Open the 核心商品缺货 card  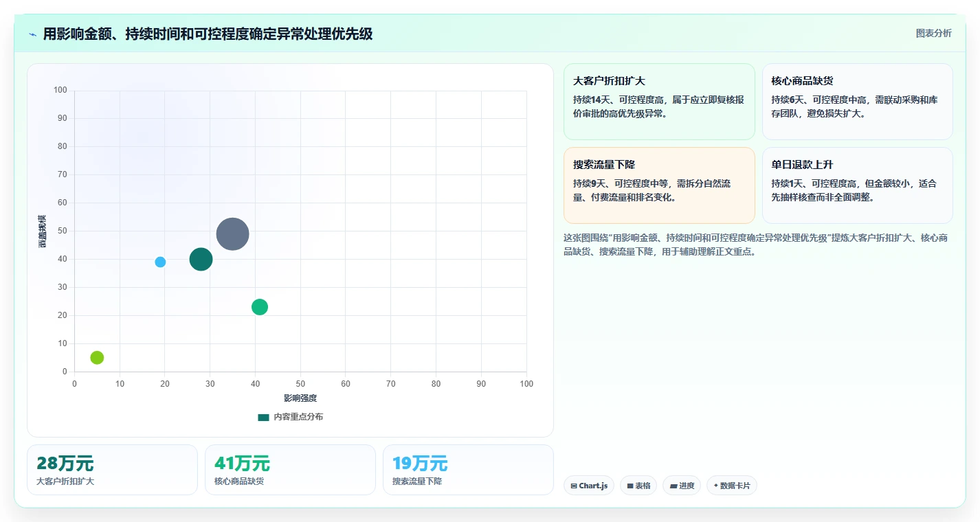[x=857, y=102]
